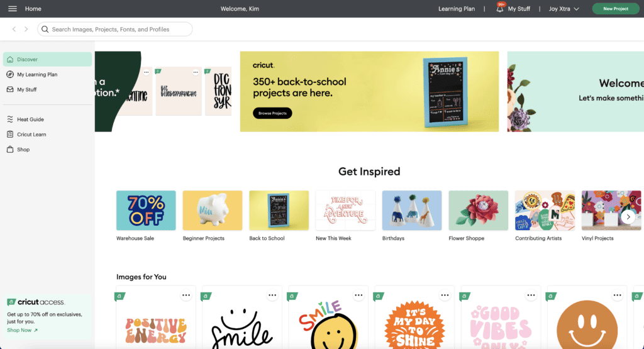Follow the Shop Now link
The width and height of the screenshot is (644, 349).
(22, 330)
